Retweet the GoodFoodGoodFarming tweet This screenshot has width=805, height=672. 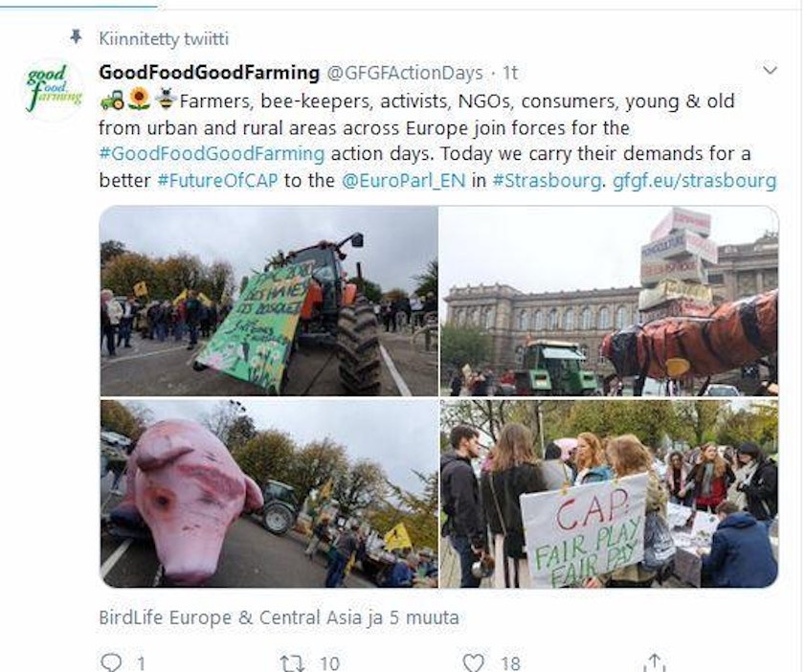click(x=292, y=662)
